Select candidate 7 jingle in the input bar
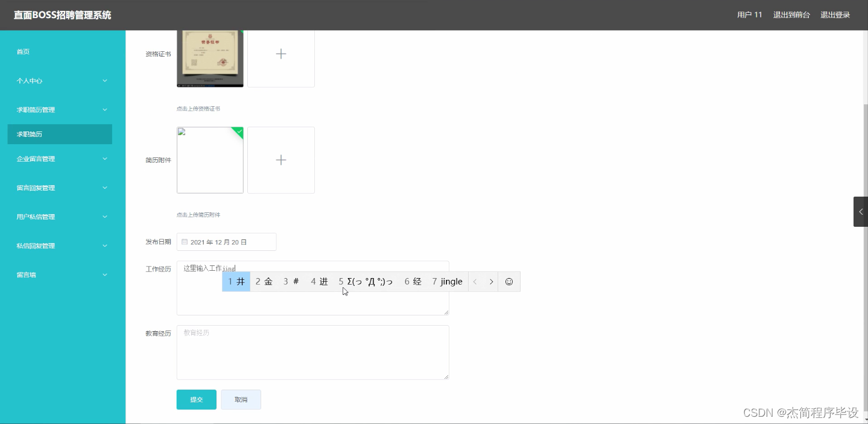Screen dimensions: 868x424 tap(446, 281)
